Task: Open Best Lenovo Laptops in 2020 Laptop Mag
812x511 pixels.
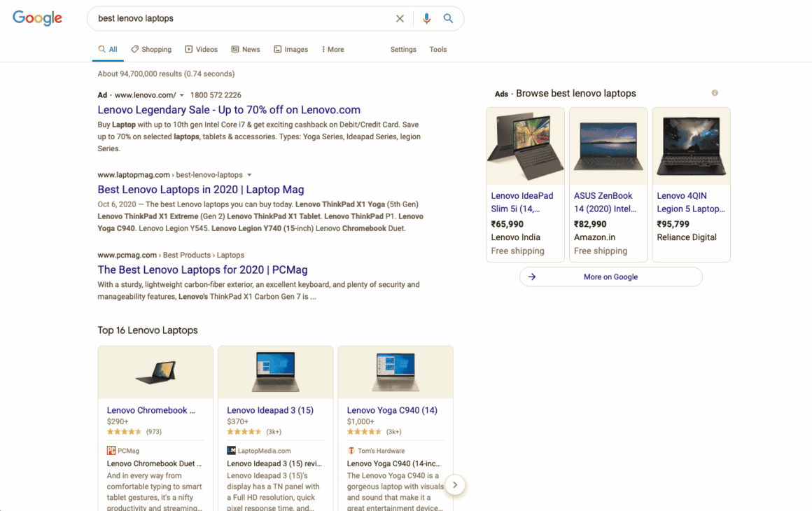Action: 200,190
